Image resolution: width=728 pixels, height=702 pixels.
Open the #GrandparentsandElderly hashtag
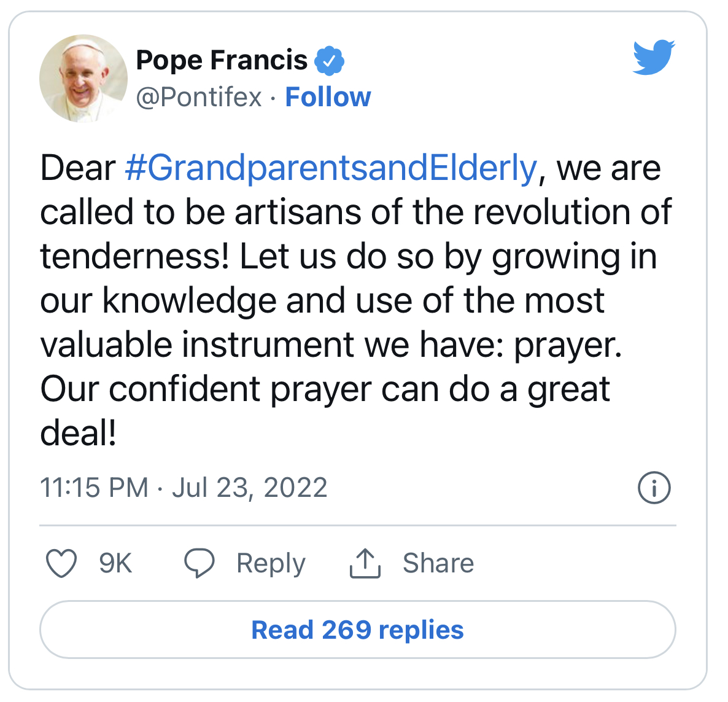331,168
